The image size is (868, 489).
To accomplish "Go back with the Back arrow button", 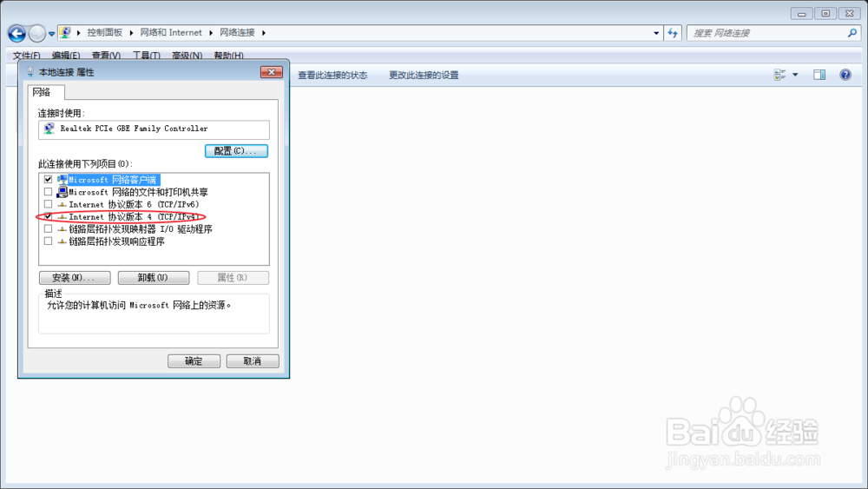I will coord(16,33).
